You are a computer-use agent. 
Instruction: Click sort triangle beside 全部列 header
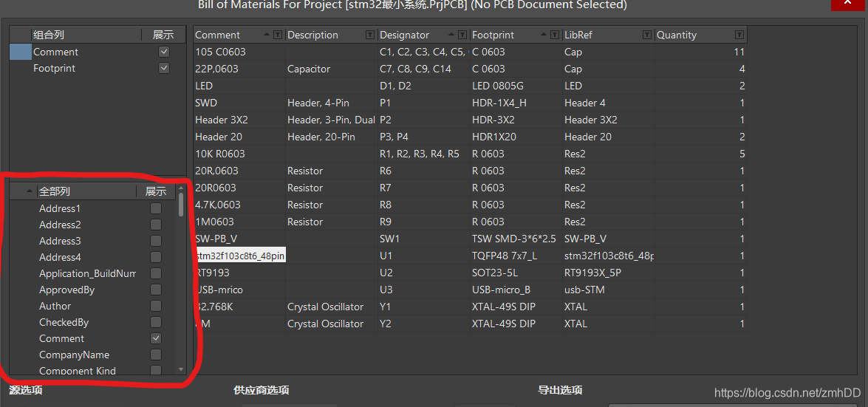[30, 191]
